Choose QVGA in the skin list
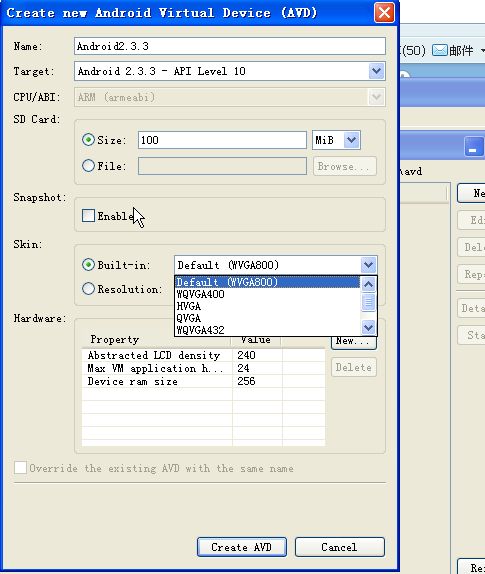 tap(268, 318)
